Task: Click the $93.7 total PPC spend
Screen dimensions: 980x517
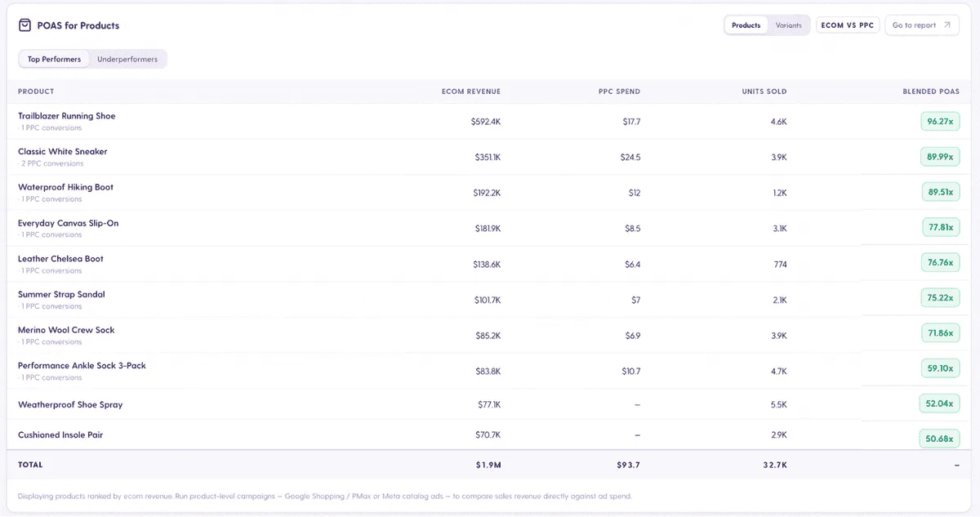Action: point(629,465)
